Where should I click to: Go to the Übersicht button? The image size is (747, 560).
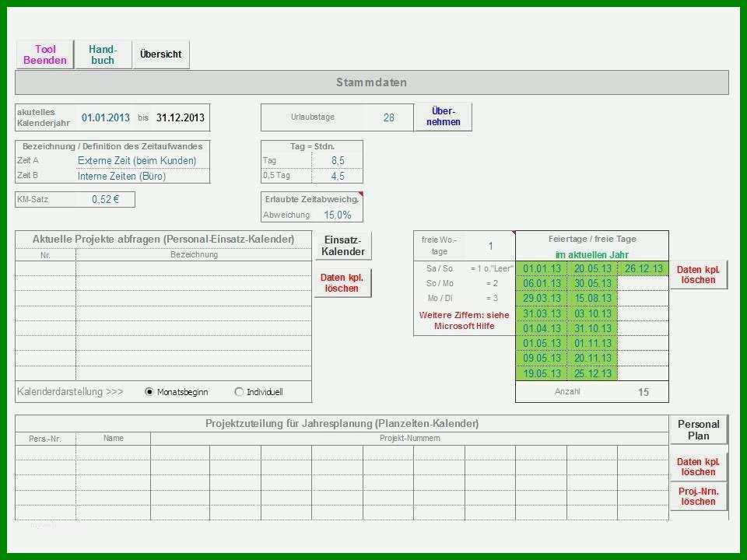coord(161,54)
